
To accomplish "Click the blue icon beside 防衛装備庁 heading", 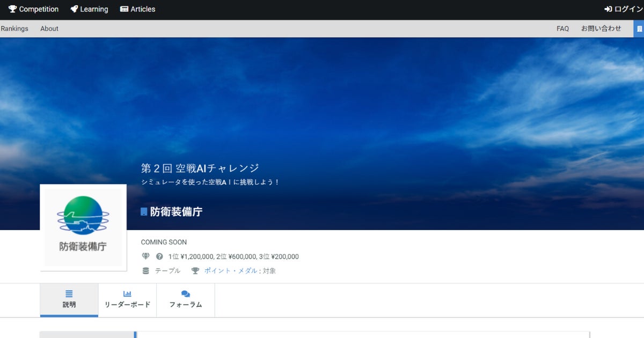I will [x=144, y=212].
